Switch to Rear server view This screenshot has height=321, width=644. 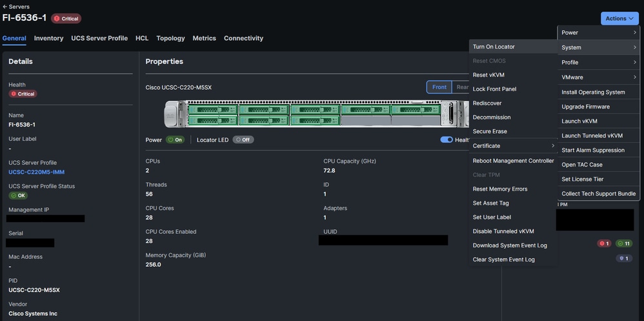pos(462,87)
